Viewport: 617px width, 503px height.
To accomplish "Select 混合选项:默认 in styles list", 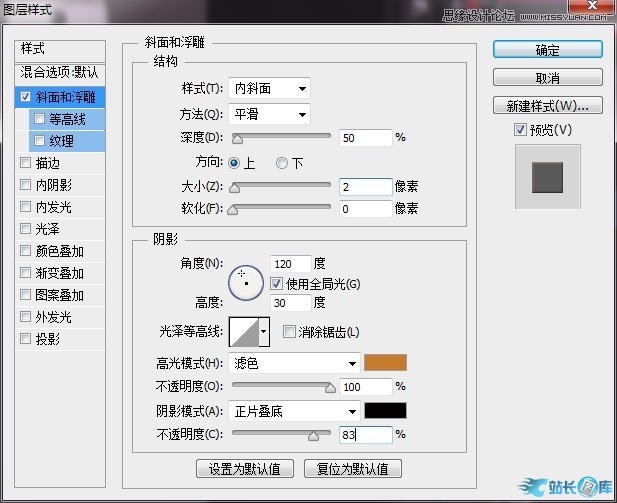I will point(60,73).
